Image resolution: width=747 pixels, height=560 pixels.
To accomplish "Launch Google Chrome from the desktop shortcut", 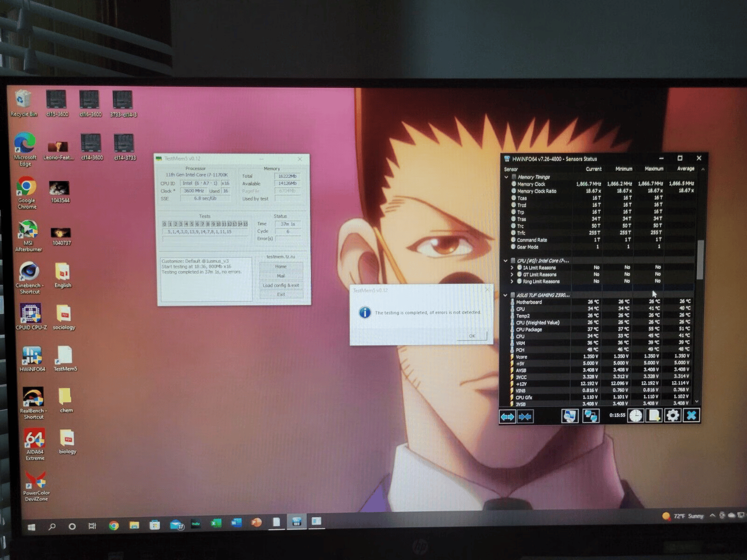I will point(27,192).
